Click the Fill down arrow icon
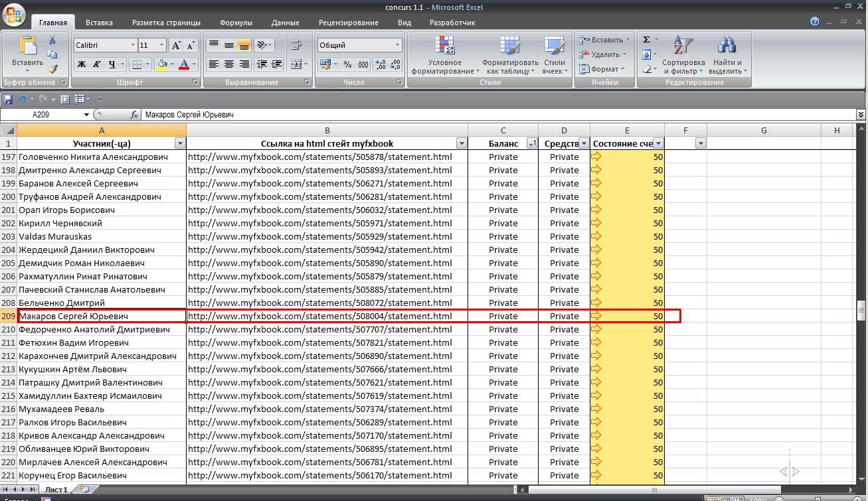Image resolution: width=868 pixels, height=501 pixels. [646, 54]
